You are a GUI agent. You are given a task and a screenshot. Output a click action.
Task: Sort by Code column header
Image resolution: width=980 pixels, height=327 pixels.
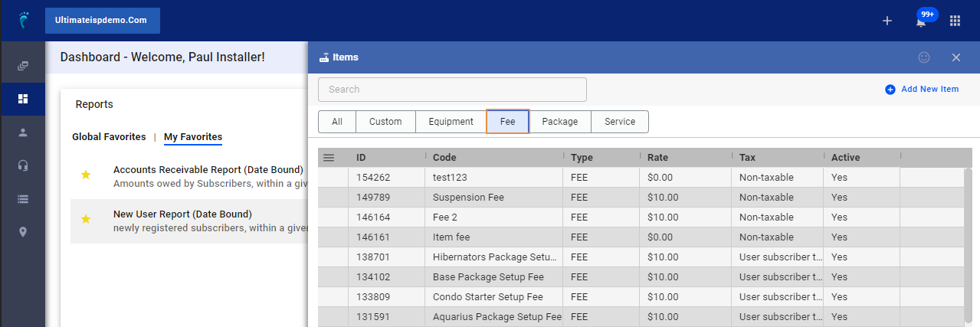[x=494, y=158]
